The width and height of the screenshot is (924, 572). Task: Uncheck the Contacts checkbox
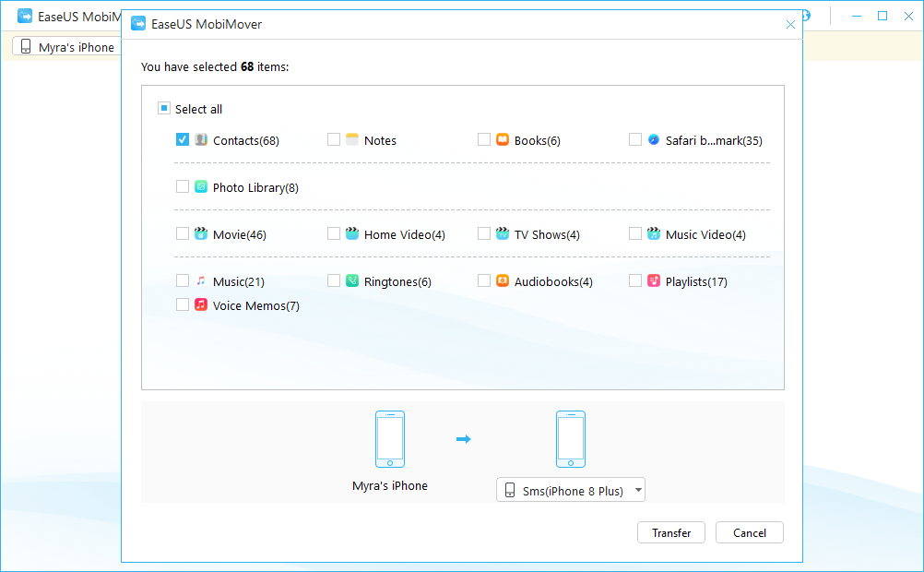coord(183,140)
